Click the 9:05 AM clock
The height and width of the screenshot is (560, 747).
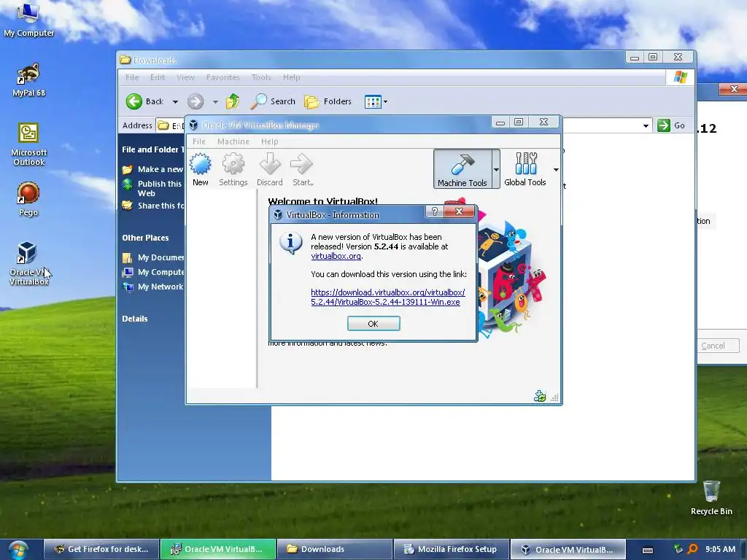coord(720,549)
